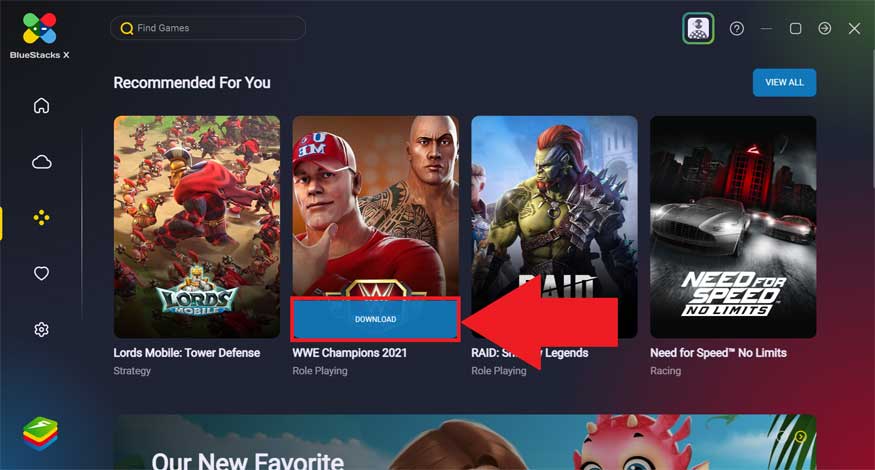The image size is (875, 470).
Task: Open the Home icon in sidebar
Action: tap(41, 105)
